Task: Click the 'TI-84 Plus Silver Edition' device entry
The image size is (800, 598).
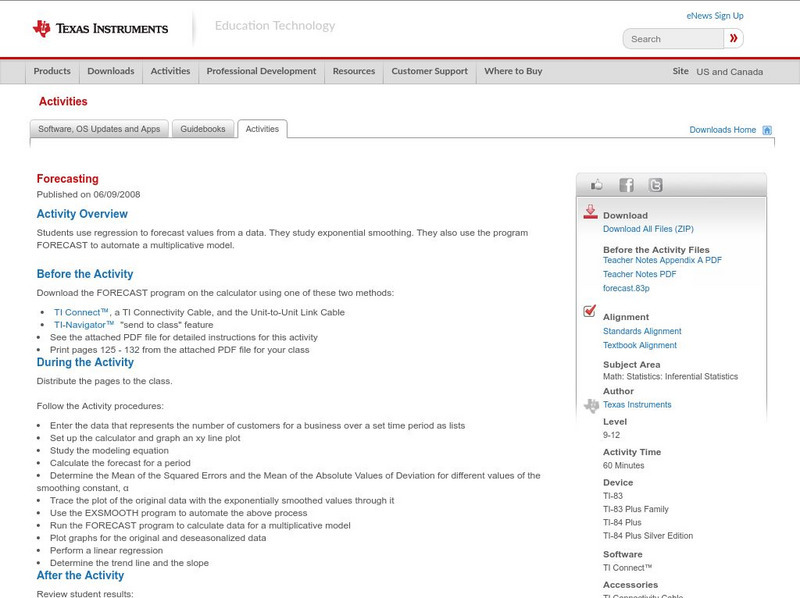Action: (648, 536)
